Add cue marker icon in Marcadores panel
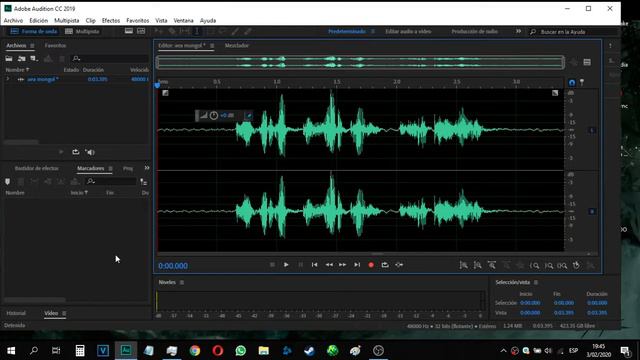 pyautogui.click(x=8, y=182)
